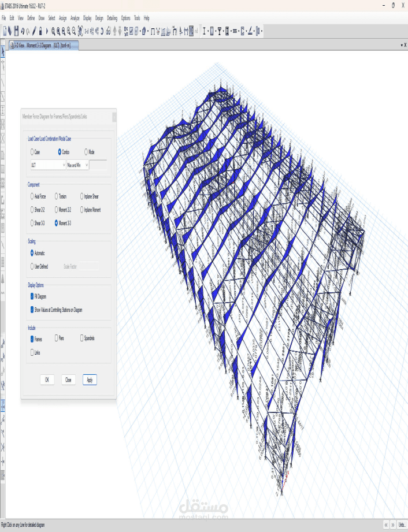Open the Max and Min dropdown
The image size is (408, 532).
click(78, 165)
